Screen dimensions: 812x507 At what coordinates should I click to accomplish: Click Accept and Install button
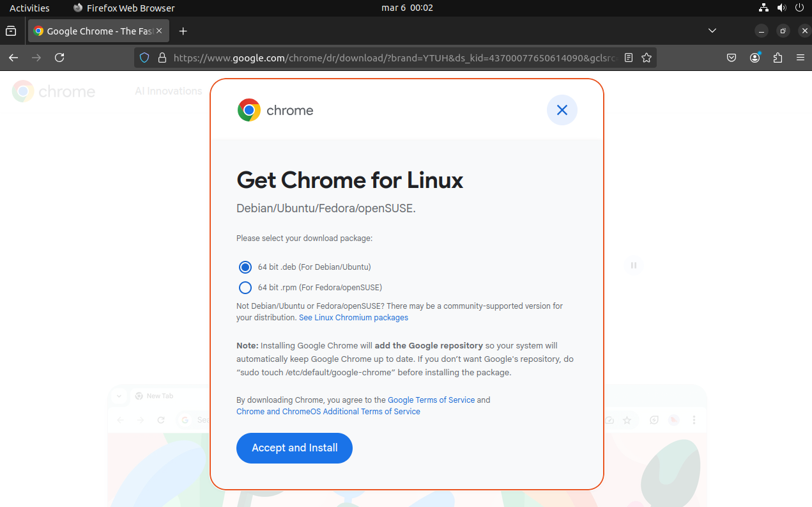tap(295, 448)
